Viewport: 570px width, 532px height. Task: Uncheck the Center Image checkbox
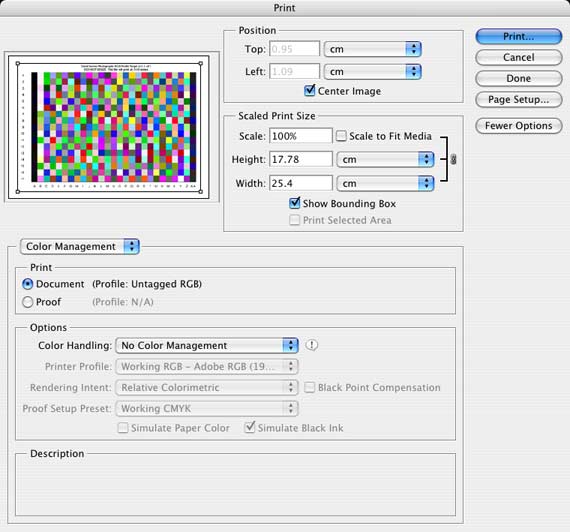309,90
